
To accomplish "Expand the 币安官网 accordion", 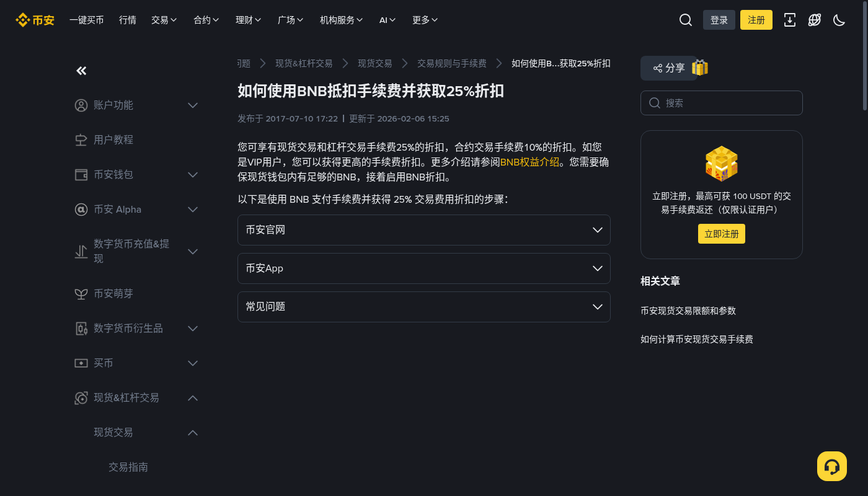I will click(424, 230).
